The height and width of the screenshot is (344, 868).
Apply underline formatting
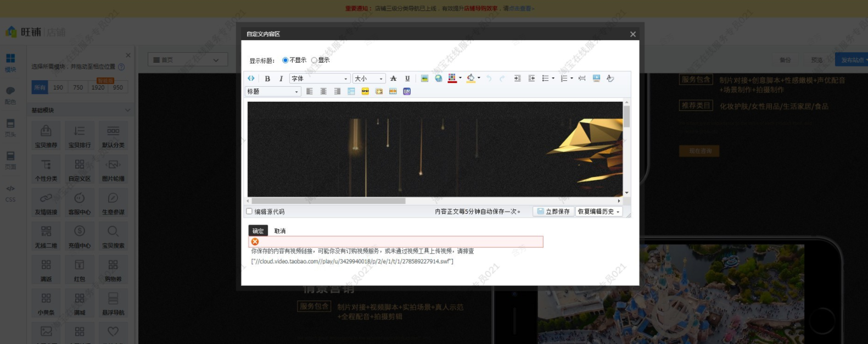[407, 79]
